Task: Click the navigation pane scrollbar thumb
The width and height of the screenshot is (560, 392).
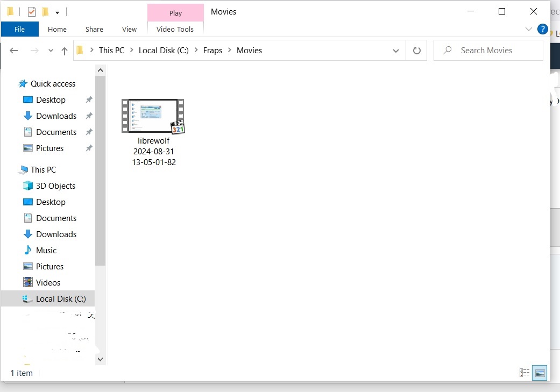Action: pyautogui.click(x=101, y=170)
